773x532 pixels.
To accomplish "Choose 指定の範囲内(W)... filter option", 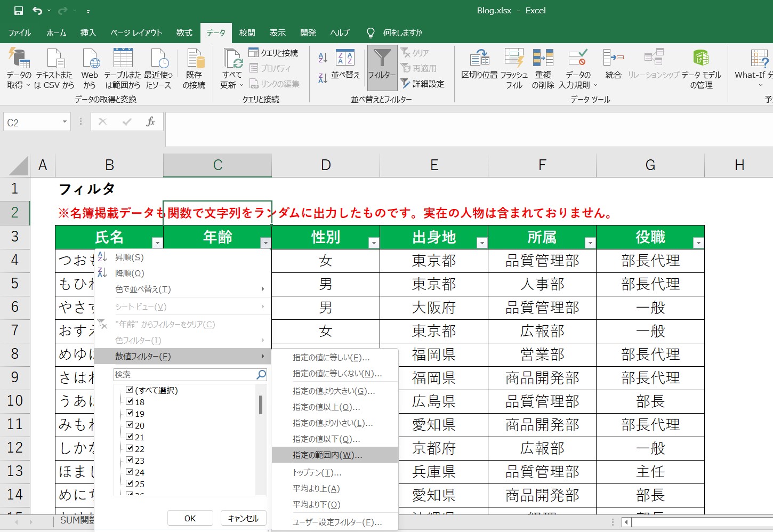I will 335,455.
